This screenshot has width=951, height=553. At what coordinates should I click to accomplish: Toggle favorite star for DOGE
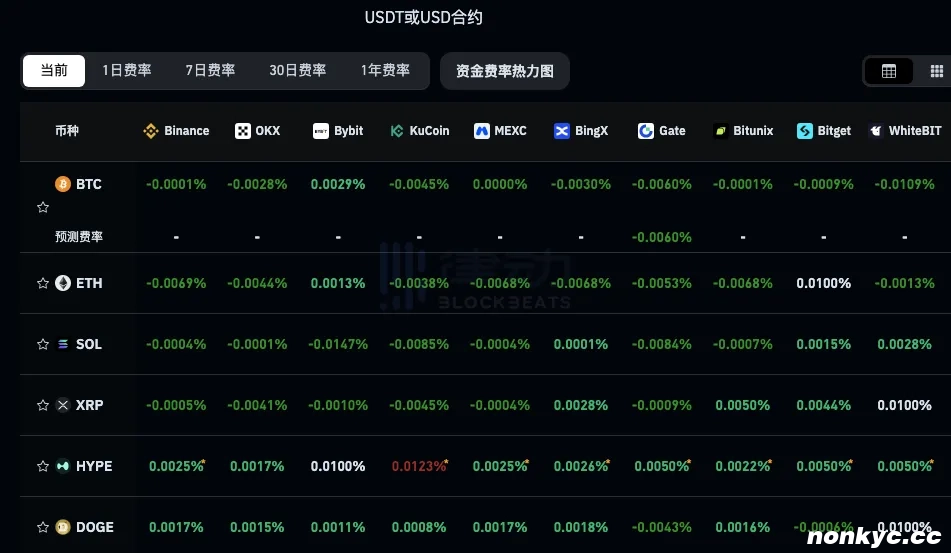click(x=42, y=527)
